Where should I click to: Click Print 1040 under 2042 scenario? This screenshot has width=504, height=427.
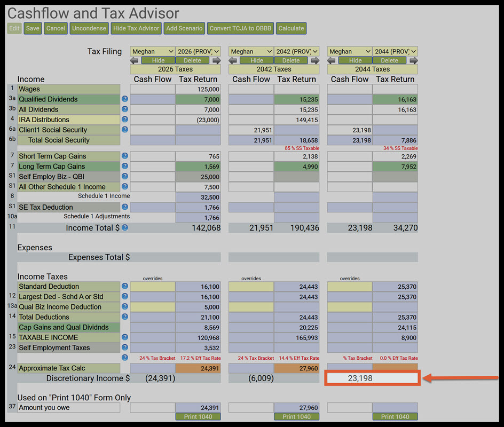296,417
